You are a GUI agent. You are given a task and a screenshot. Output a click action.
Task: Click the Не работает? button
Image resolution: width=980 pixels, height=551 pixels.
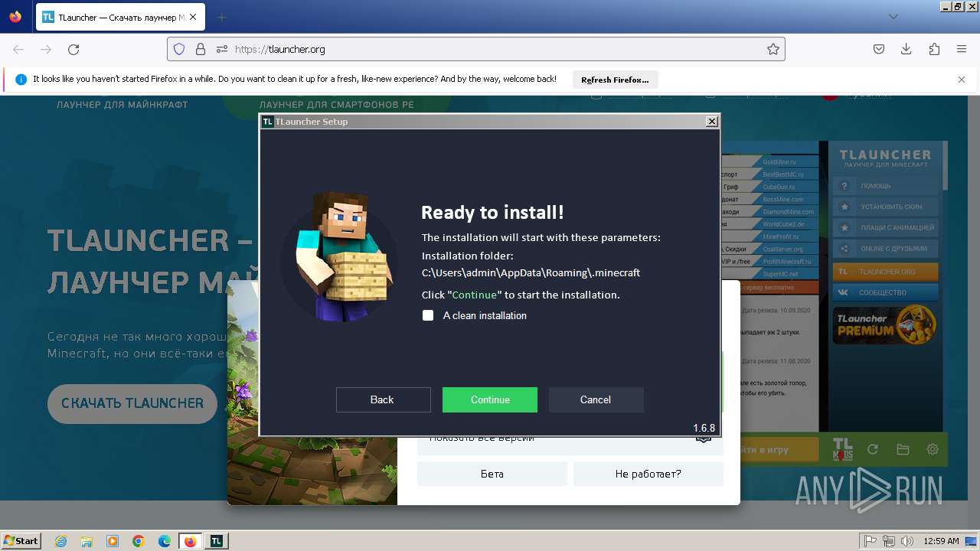(648, 474)
